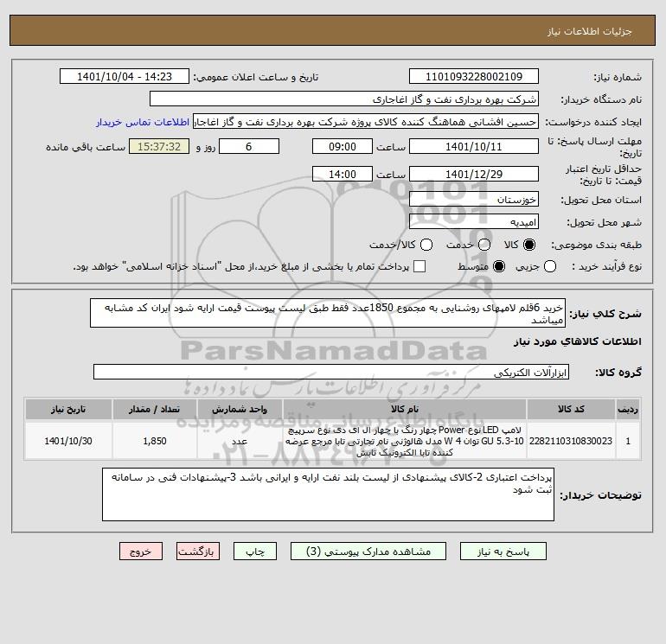This screenshot has width=666, height=644.
Task: Click the need date cell 1401/10/30
Action: pyautogui.click(x=68, y=441)
